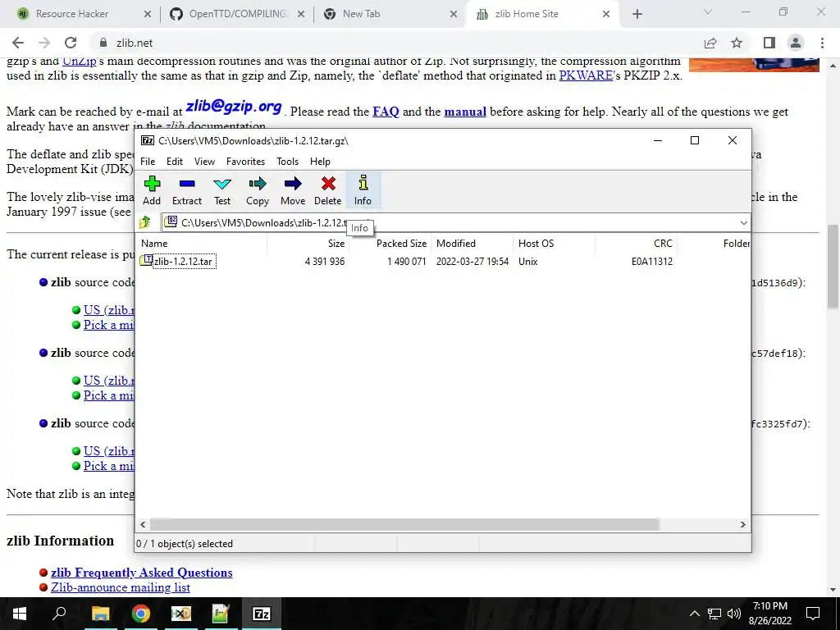Open the UnZip link
840x630 pixels.
80,61
